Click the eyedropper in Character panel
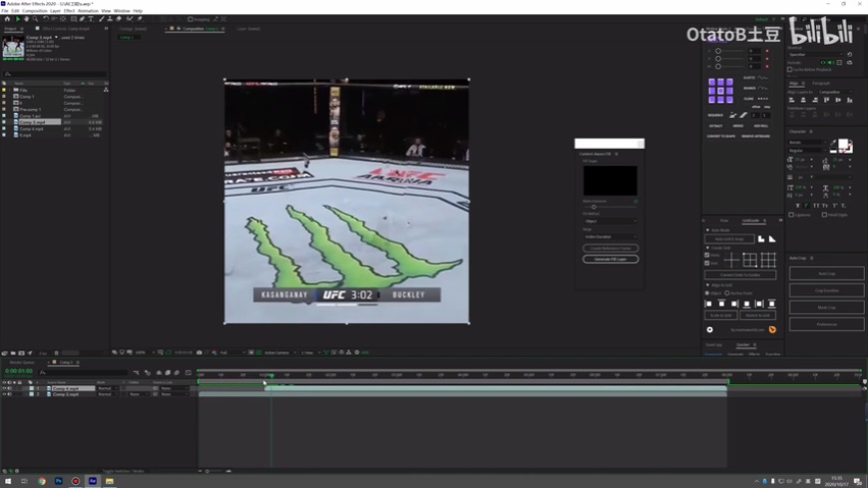This screenshot has width=868, height=488. point(833,143)
